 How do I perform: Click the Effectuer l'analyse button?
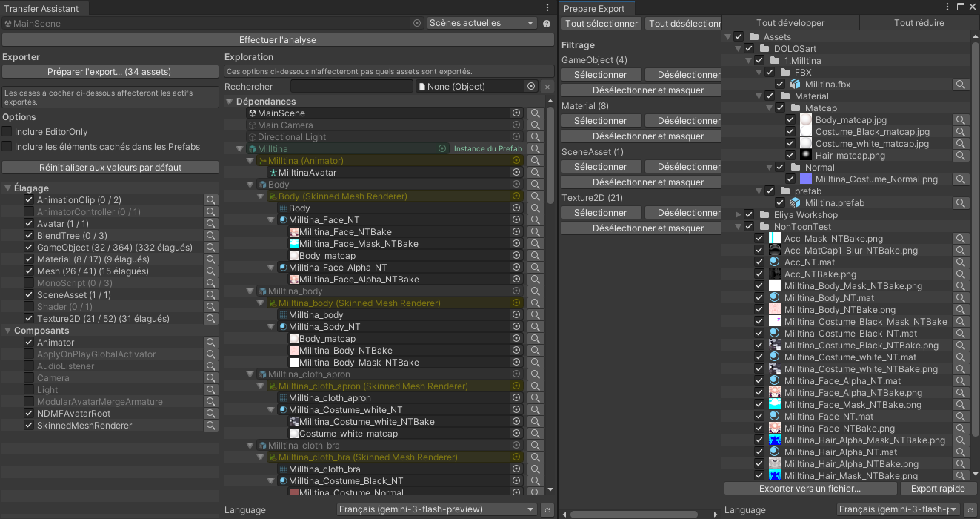coord(278,40)
